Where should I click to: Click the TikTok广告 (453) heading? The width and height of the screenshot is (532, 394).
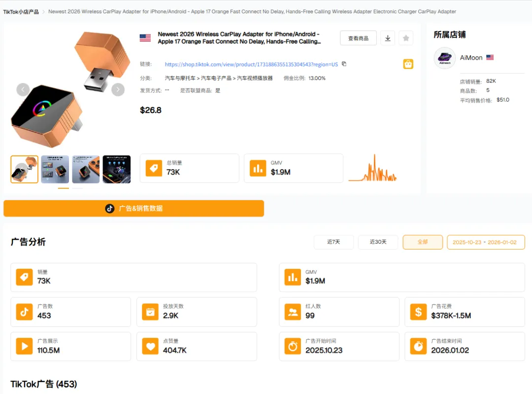pyautogui.click(x=44, y=384)
